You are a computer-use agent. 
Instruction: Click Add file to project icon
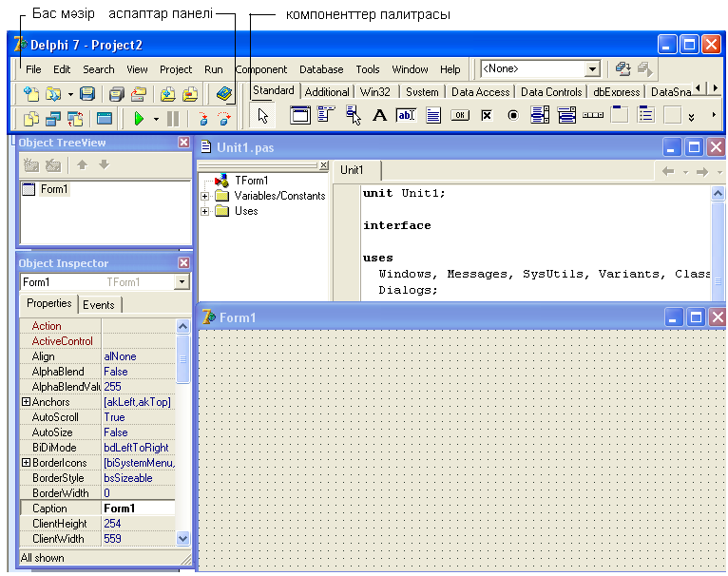pos(167,94)
